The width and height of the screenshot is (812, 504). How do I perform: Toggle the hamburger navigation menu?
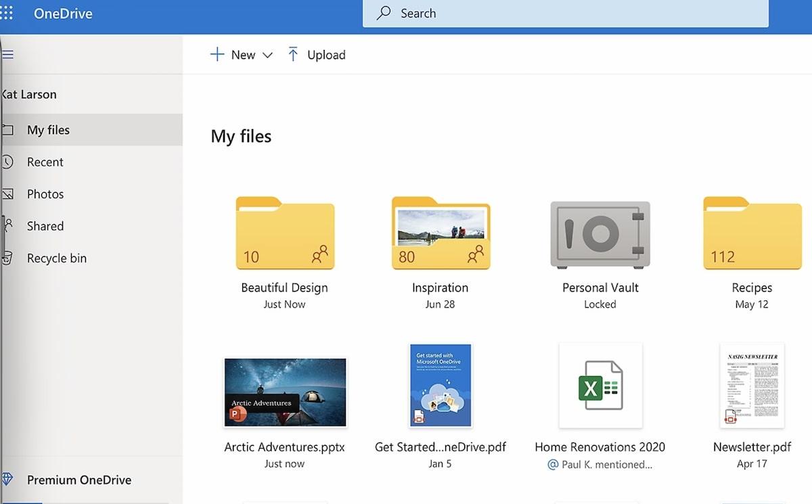coord(7,55)
